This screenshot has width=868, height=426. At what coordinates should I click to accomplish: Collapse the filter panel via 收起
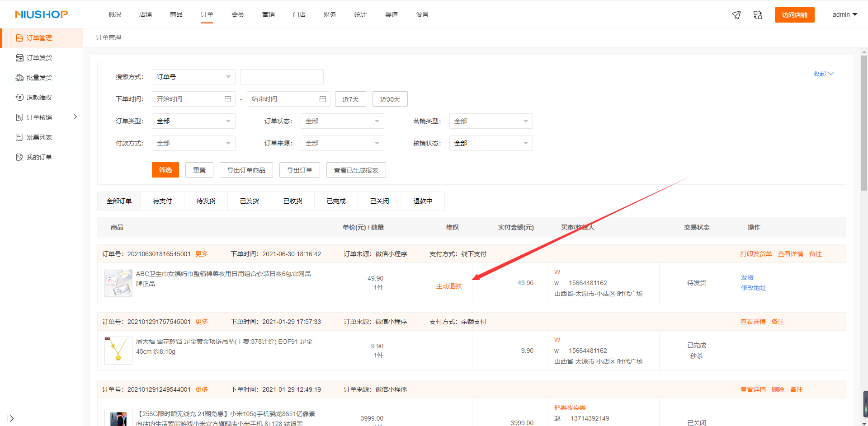823,74
